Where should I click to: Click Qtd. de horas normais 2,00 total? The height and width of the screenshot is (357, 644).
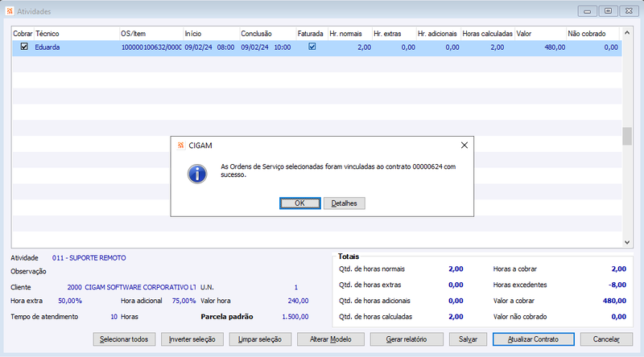click(x=456, y=269)
